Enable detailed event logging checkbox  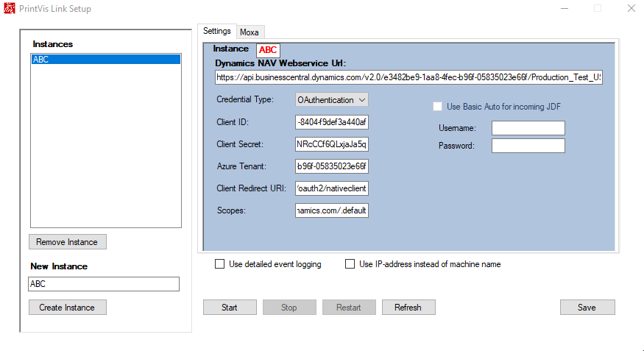pos(219,264)
